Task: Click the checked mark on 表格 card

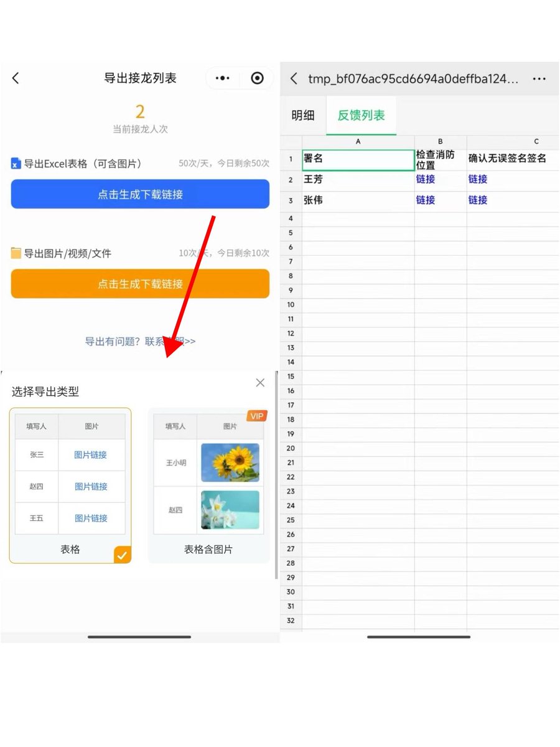Action: (123, 555)
